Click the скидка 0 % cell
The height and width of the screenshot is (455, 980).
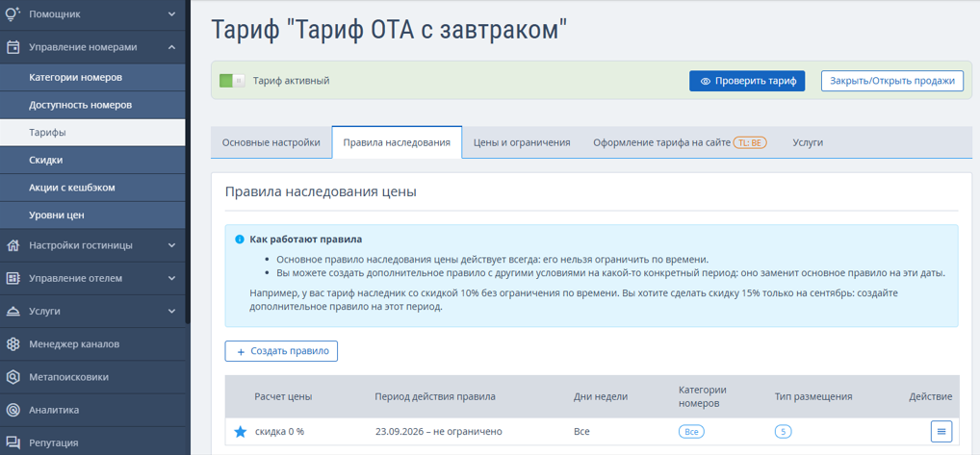[279, 431]
